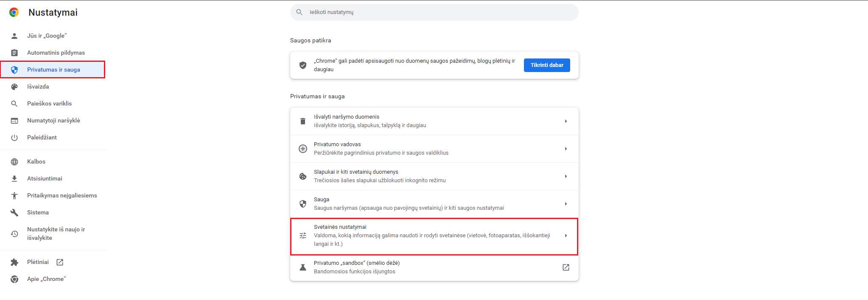Click the download icon for Atsisiuntimai
The width and height of the screenshot is (868, 300).
click(x=14, y=179)
